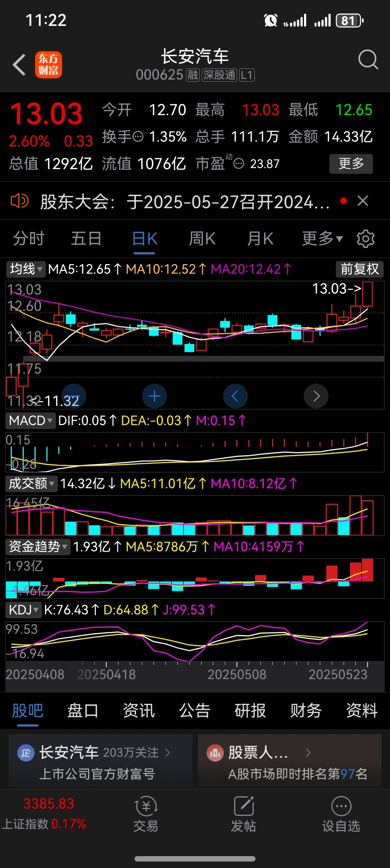The image size is (390, 868).
Task: Tap the 13.03 current price
Action: coord(46,114)
